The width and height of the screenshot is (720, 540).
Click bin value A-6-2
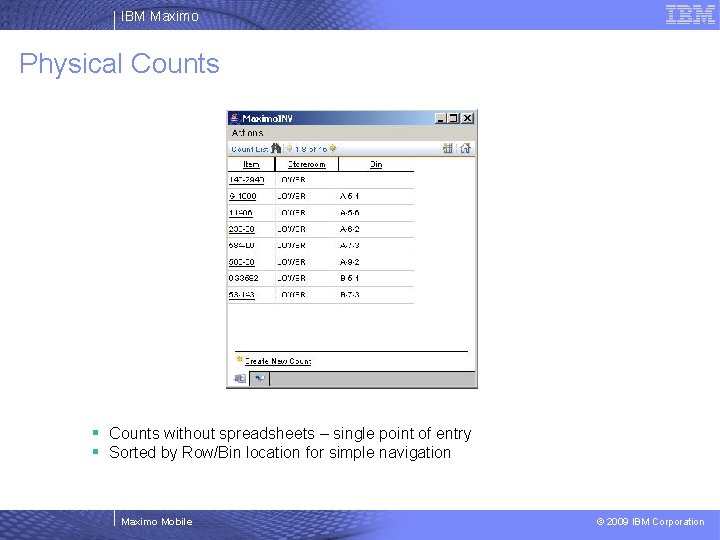349,229
